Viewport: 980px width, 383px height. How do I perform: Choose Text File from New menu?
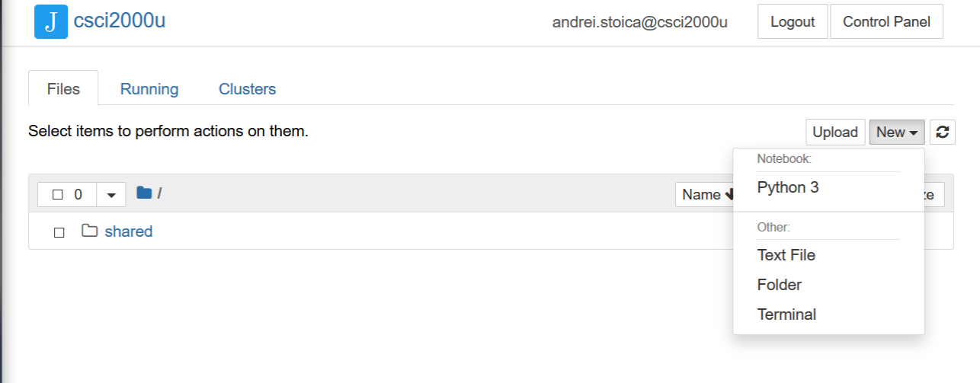tap(786, 255)
